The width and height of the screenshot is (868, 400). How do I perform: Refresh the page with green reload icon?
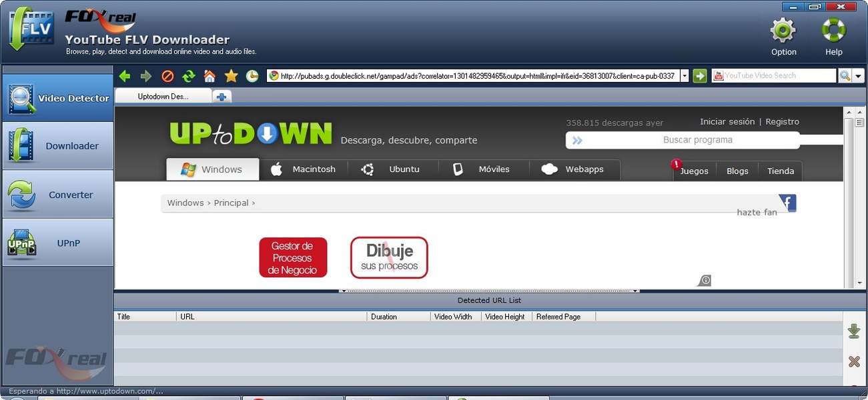pyautogui.click(x=189, y=76)
